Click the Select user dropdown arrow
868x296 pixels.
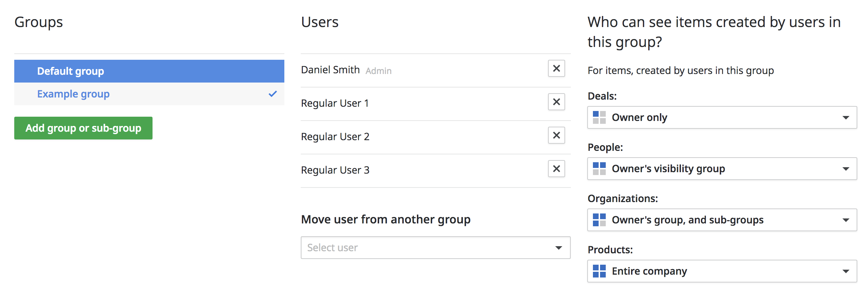(x=559, y=248)
